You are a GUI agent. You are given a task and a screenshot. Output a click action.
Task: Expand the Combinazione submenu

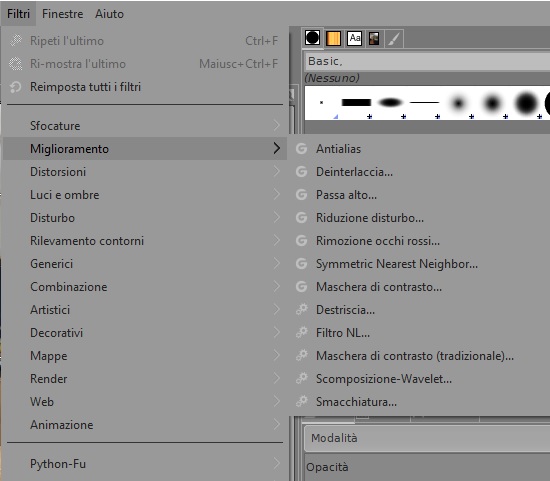[x=145, y=287]
